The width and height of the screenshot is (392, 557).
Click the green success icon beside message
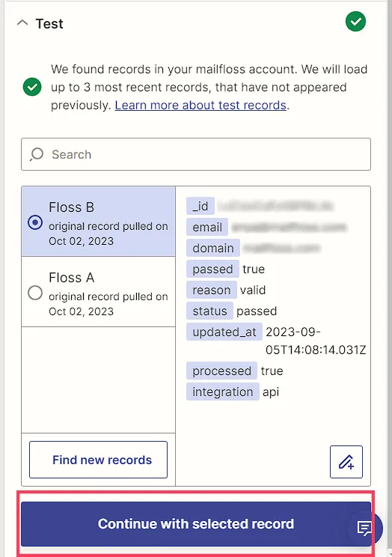[x=32, y=87]
